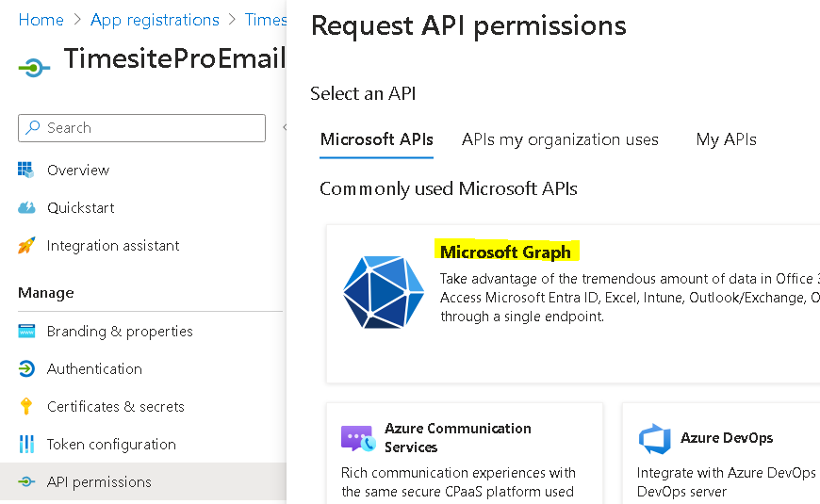Open API permissions in Manage menu
820x504 pixels.
point(99,482)
